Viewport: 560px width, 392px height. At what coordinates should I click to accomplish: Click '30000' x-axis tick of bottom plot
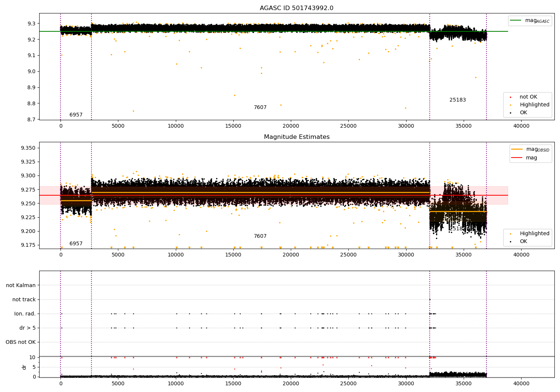(406, 383)
